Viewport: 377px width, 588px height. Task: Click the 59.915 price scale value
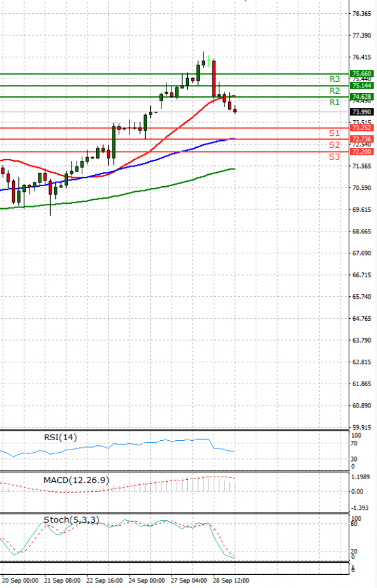tap(362, 427)
